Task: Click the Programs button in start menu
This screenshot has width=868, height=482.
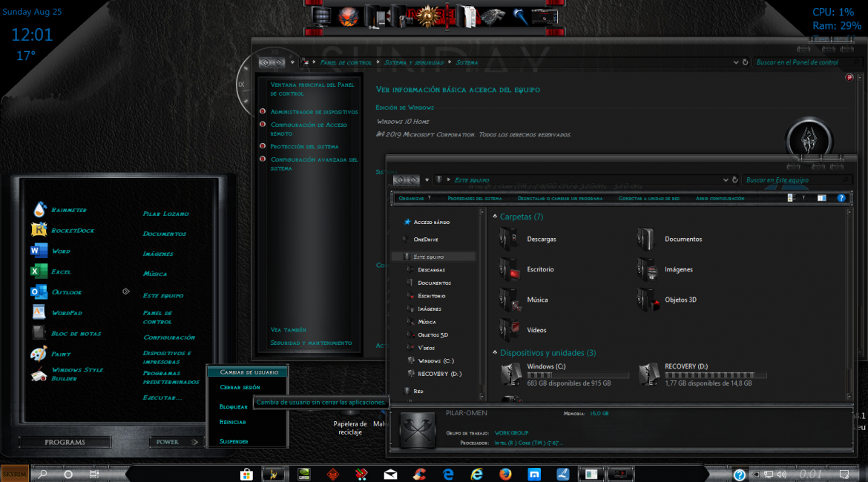Action: [x=65, y=442]
